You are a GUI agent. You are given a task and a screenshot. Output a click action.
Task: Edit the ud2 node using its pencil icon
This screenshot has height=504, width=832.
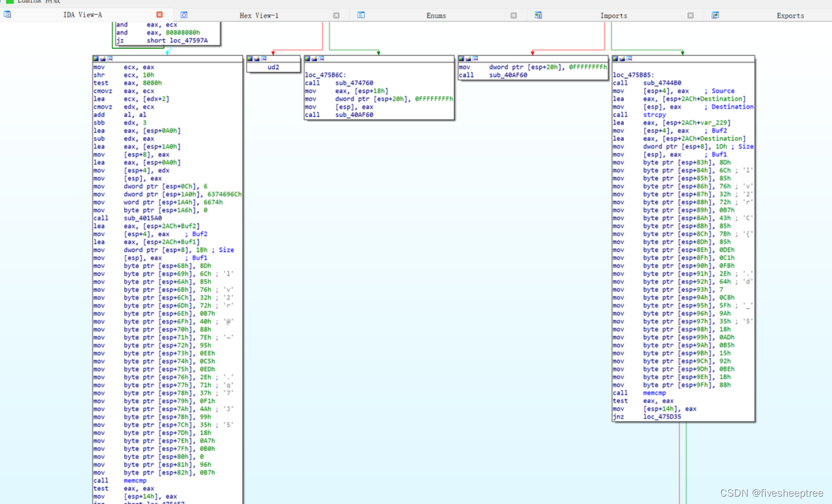tap(256, 58)
